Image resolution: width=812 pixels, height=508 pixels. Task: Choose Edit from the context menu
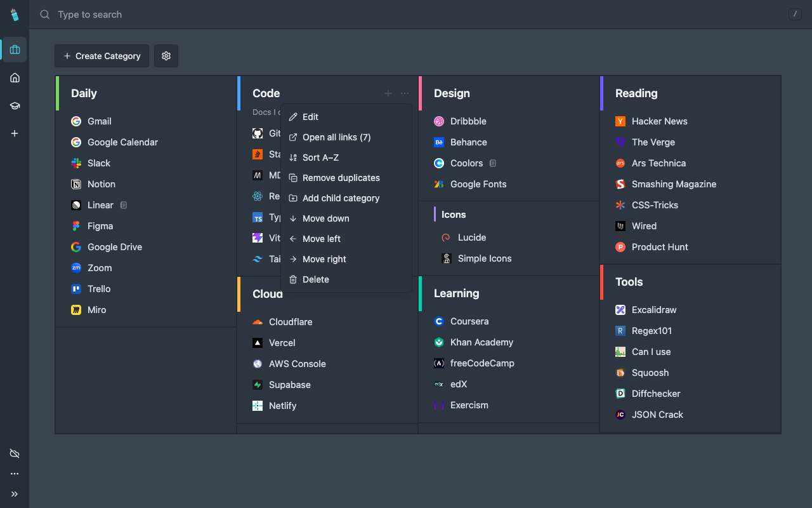pyautogui.click(x=346, y=117)
